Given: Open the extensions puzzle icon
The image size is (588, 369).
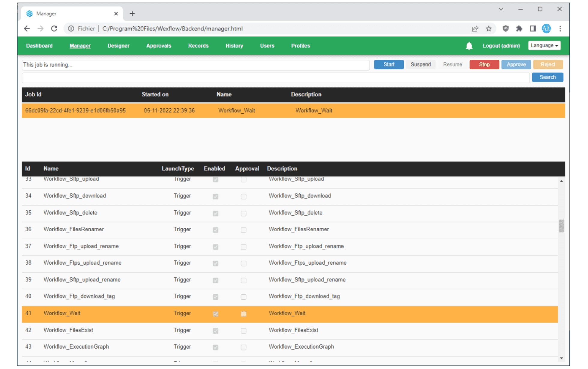Looking at the screenshot, I should [x=519, y=28].
